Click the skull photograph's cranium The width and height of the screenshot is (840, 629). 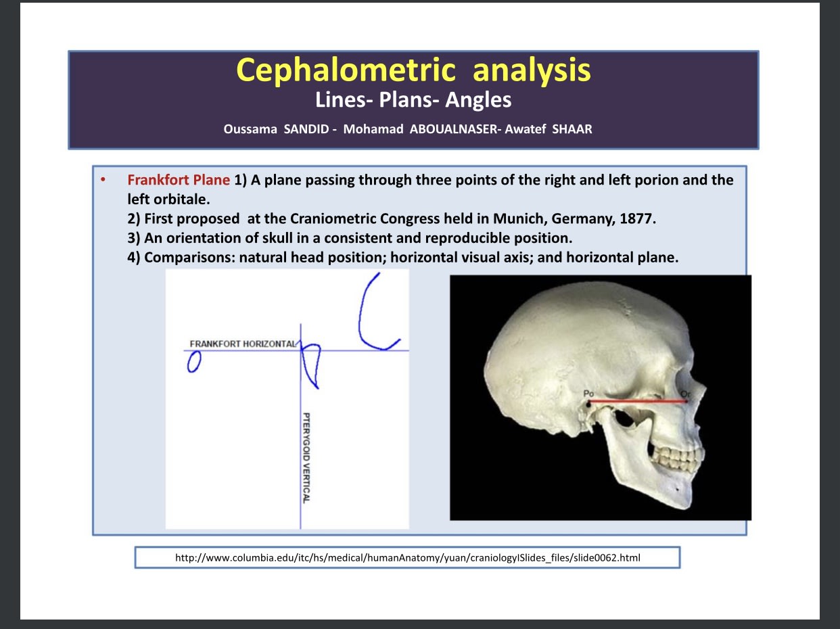click(x=575, y=338)
